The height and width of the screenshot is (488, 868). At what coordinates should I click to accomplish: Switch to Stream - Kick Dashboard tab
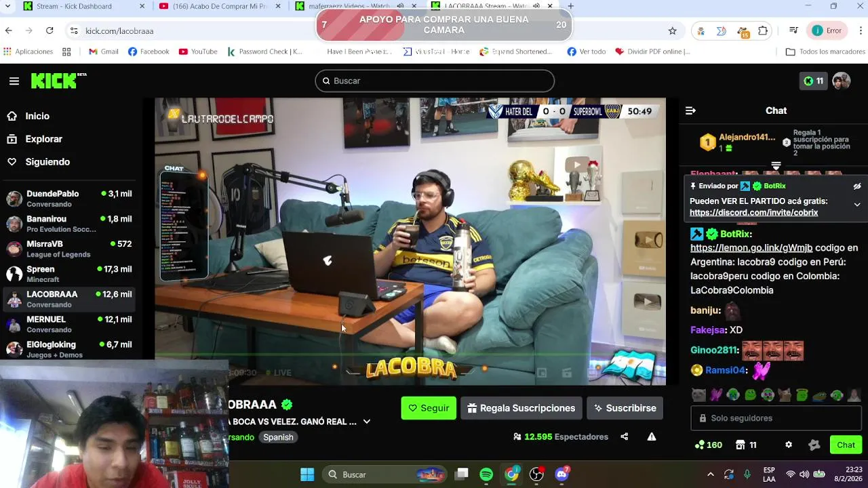[x=83, y=7]
